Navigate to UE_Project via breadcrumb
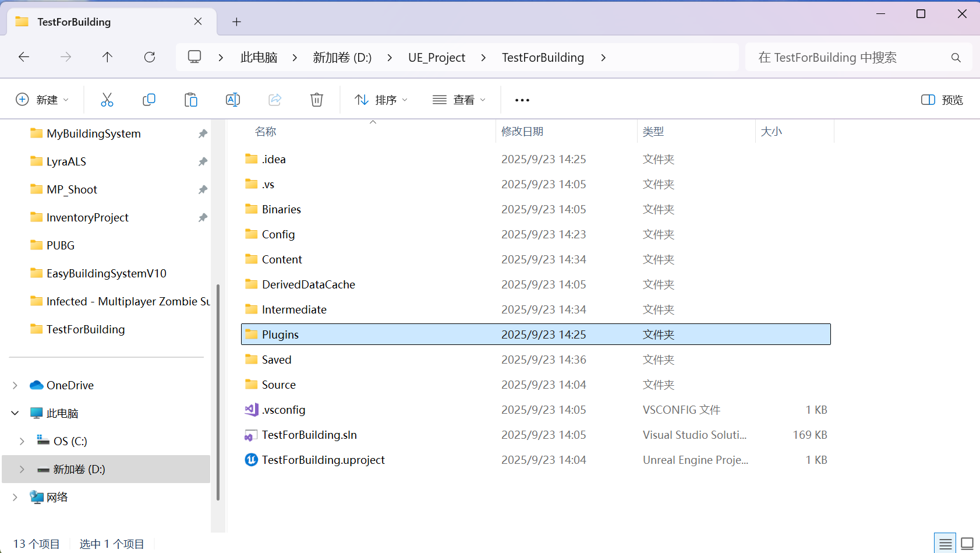The height and width of the screenshot is (553, 980). click(x=436, y=57)
